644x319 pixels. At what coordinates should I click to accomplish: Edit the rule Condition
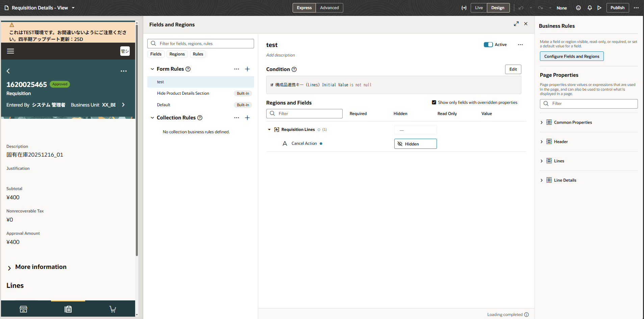pyautogui.click(x=513, y=69)
